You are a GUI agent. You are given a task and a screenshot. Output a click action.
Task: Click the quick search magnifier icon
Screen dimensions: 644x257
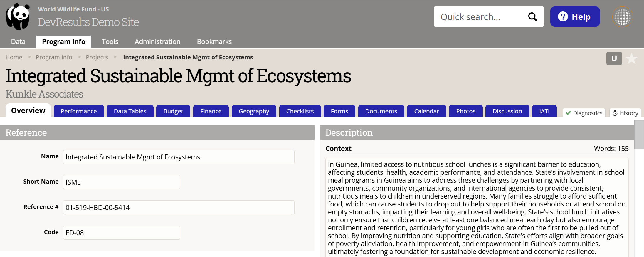point(532,17)
